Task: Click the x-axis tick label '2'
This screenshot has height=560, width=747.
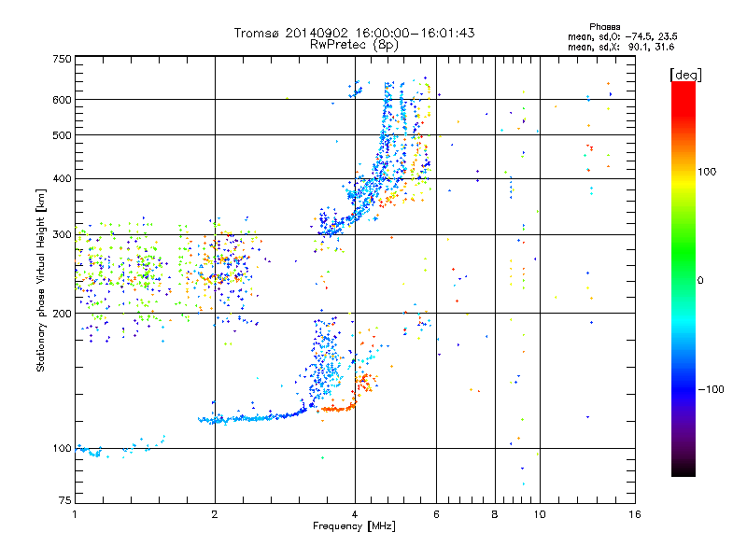Action: [215, 514]
